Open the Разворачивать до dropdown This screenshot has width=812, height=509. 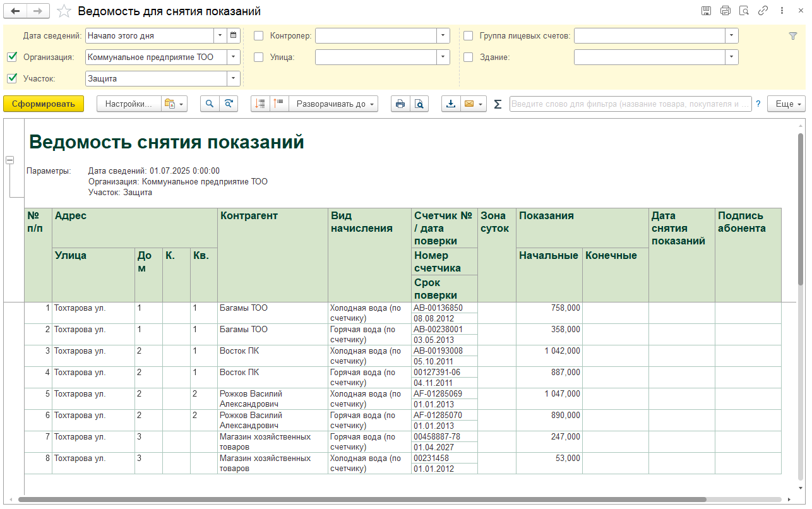(333, 104)
